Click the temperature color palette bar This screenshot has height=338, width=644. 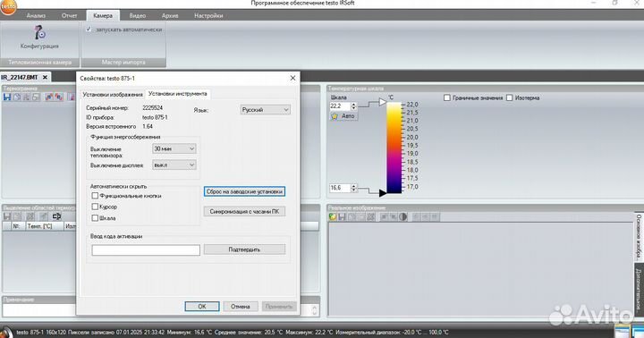pos(394,148)
